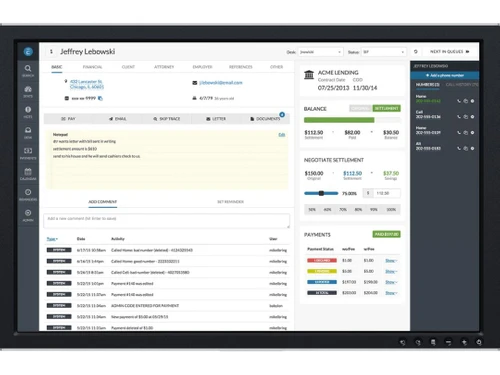This screenshot has width=500, height=375.
Task: Switch to the Employer tab
Action: coord(202,67)
